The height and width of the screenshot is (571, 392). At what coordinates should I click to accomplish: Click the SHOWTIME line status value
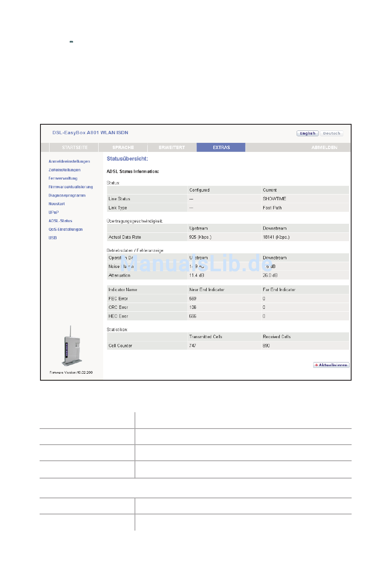(274, 199)
